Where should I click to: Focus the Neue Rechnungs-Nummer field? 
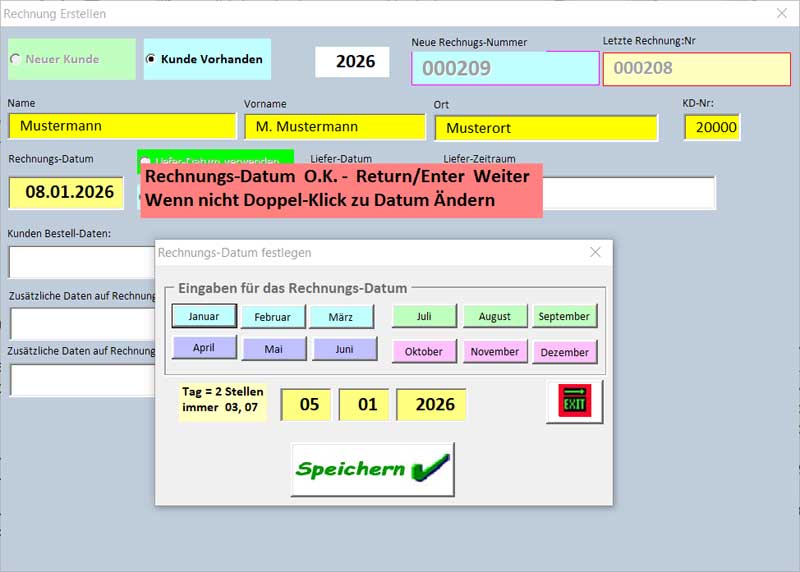pos(505,68)
